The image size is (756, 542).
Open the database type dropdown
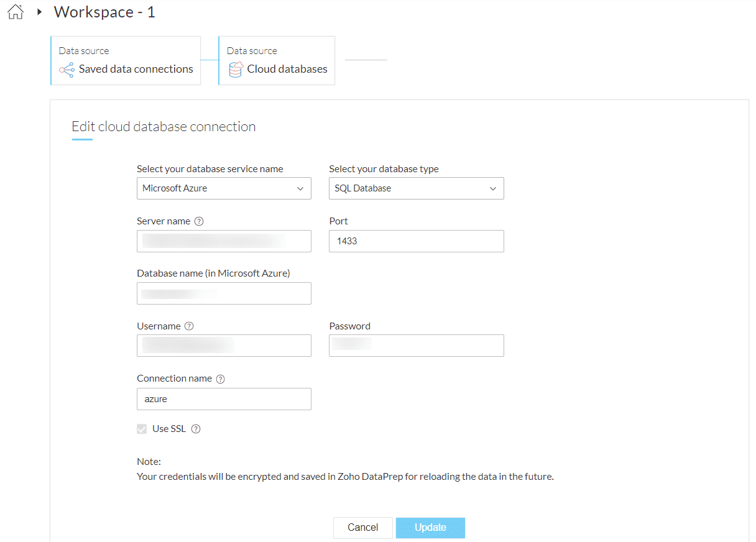[x=416, y=188]
